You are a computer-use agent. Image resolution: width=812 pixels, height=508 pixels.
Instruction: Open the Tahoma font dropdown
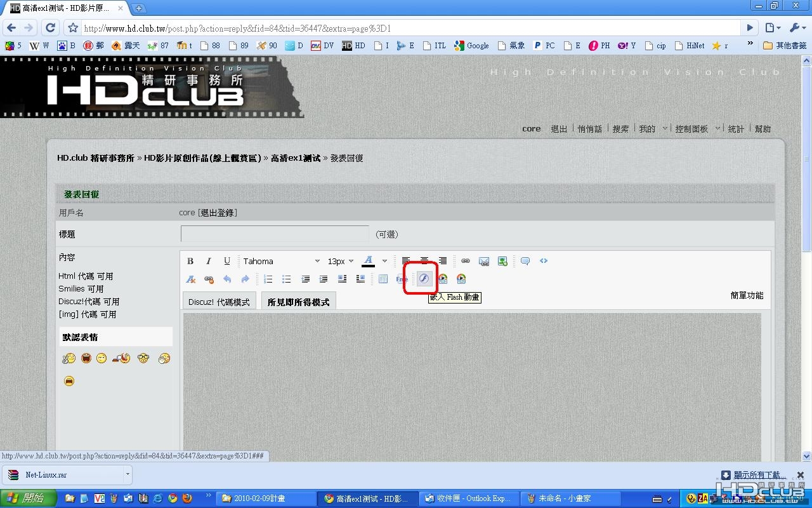(x=281, y=261)
